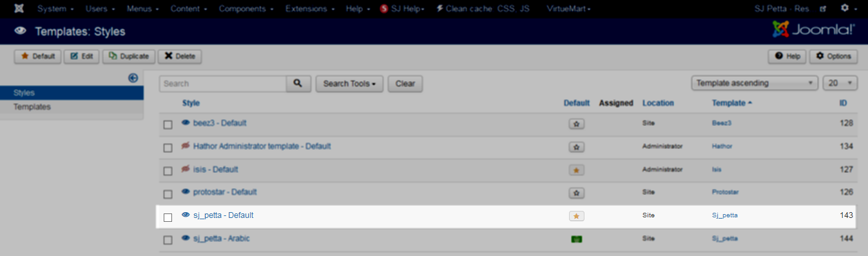Set protostar as default via star

(x=577, y=193)
